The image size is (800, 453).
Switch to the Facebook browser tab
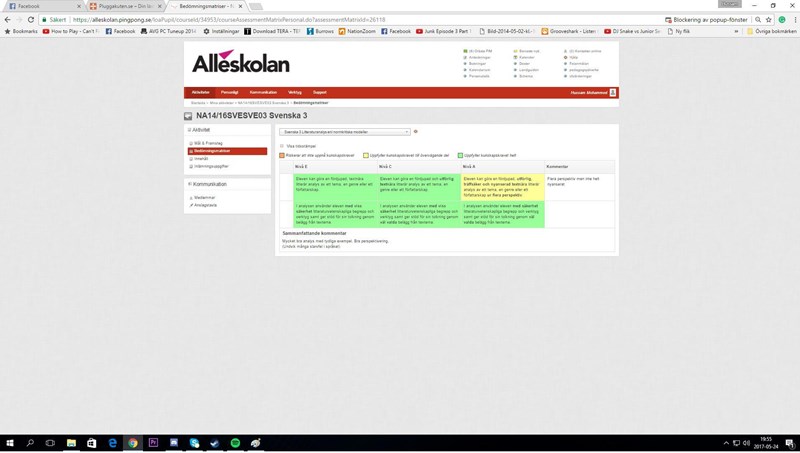(x=35, y=5)
